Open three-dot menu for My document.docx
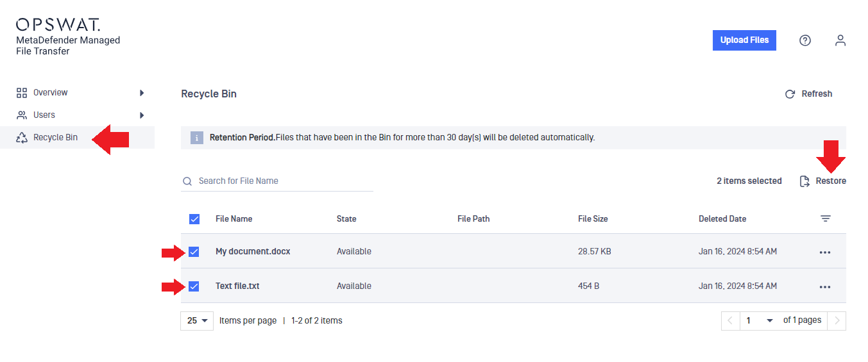 [825, 252]
